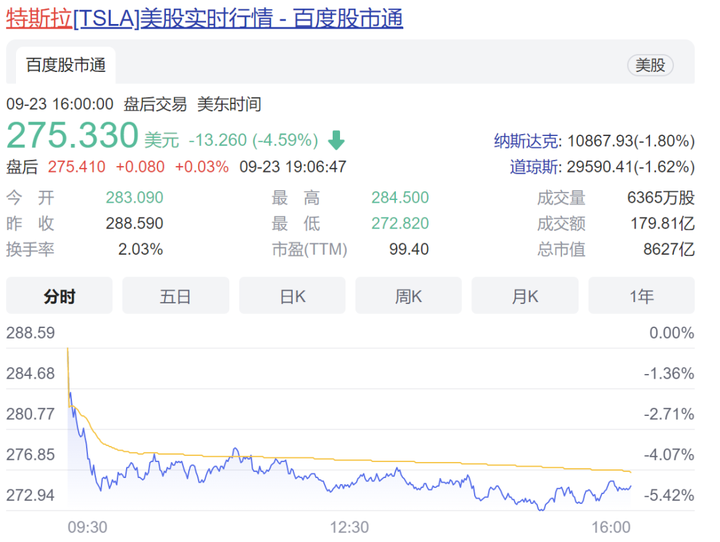Switch to the 五日 chart tab
This screenshot has height=542, width=720.
[175, 296]
